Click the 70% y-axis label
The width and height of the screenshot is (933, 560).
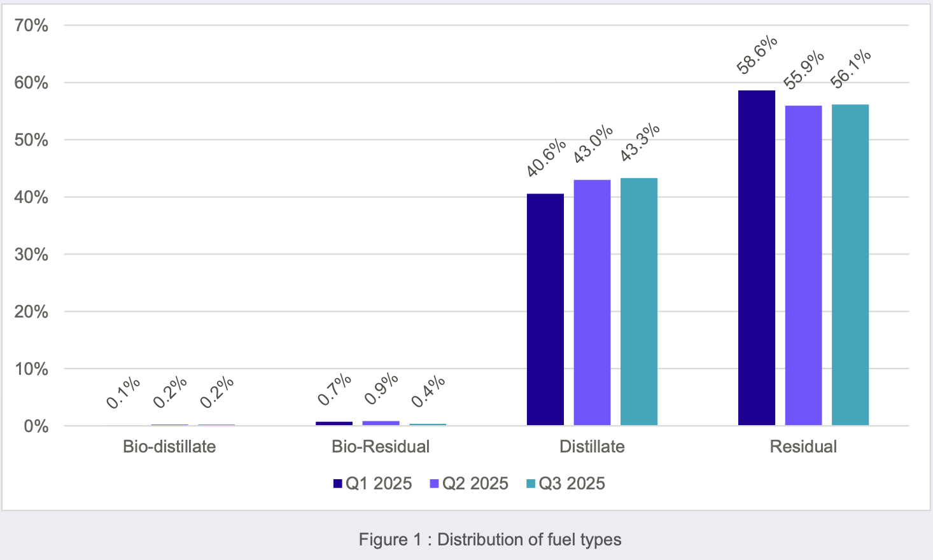[31, 25]
